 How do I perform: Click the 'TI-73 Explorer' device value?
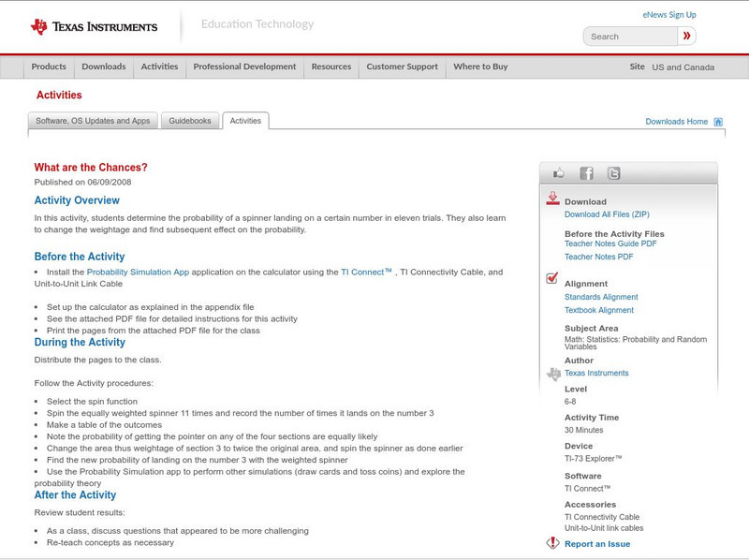pos(594,459)
